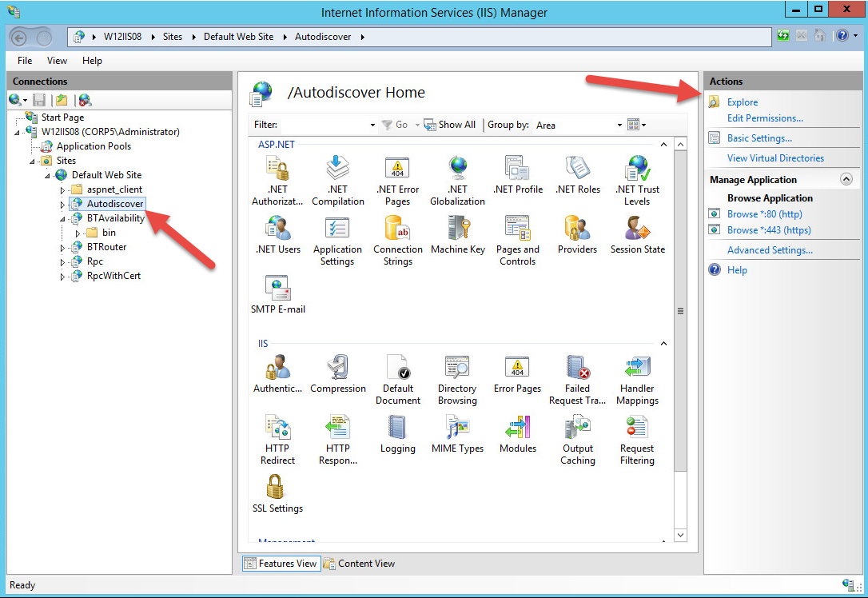Open .NET Error Pages feature
868x598 pixels.
coord(397,181)
